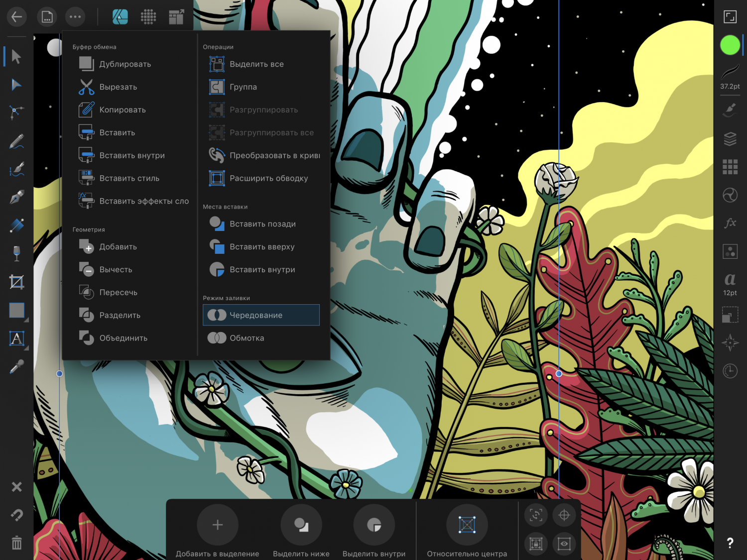Choose Вставить menu entry

click(x=130, y=132)
